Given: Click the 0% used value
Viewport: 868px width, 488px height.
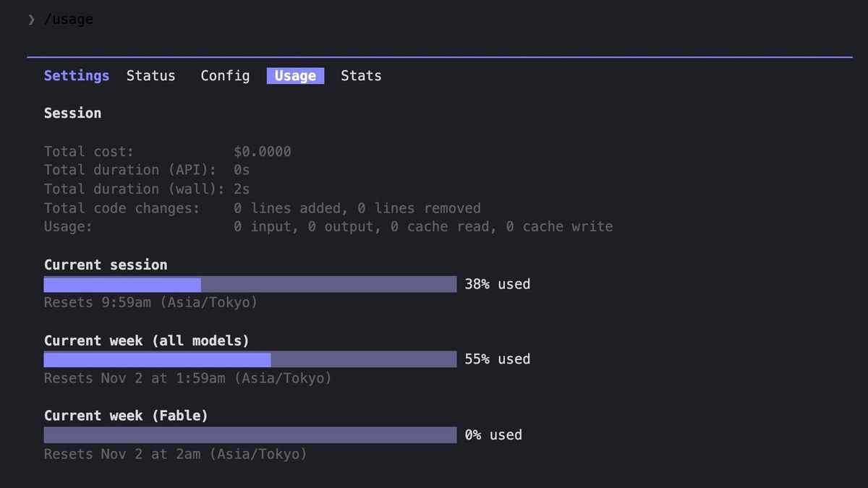Looking at the screenshot, I should [x=493, y=435].
